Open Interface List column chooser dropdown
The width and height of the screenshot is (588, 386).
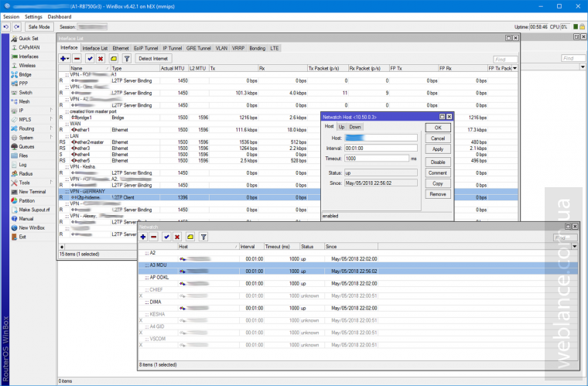[x=514, y=68]
